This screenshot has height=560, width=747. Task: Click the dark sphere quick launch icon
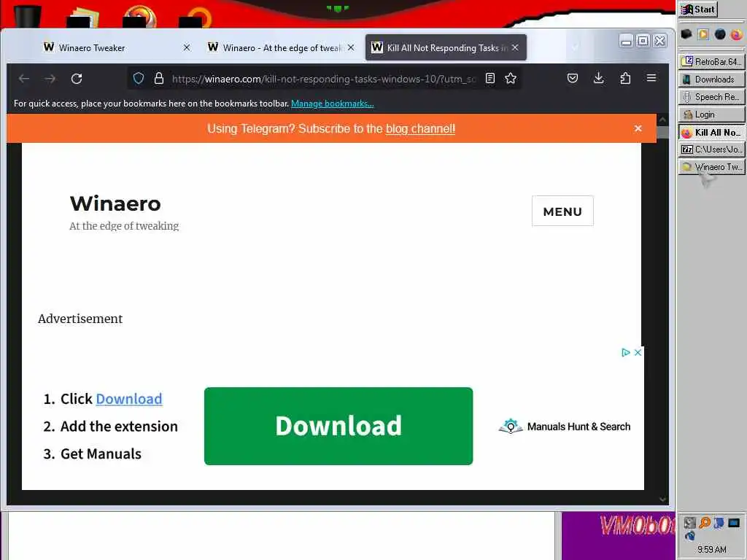[720, 34]
